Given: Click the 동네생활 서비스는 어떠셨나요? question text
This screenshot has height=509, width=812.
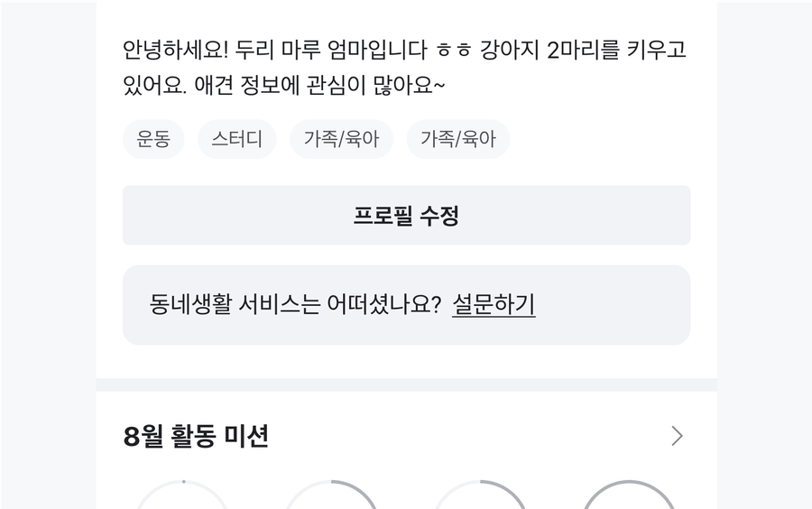Looking at the screenshot, I should click(295, 305).
